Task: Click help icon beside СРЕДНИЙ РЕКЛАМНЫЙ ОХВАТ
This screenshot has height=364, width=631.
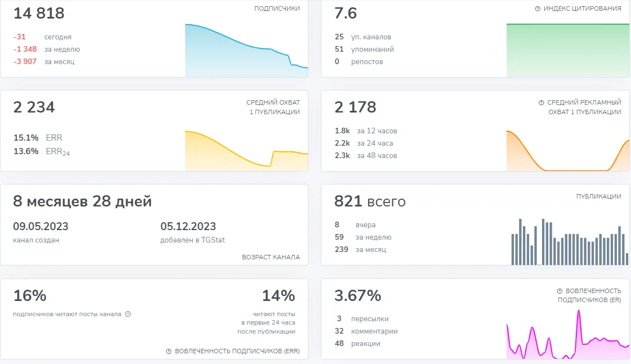Action: tap(542, 102)
